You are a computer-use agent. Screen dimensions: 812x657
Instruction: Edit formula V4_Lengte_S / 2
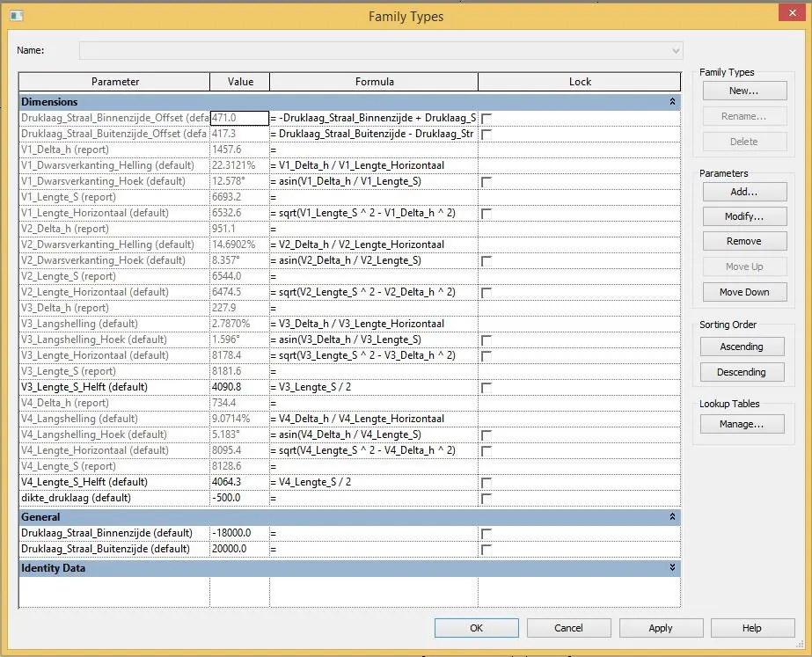click(374, 482)
